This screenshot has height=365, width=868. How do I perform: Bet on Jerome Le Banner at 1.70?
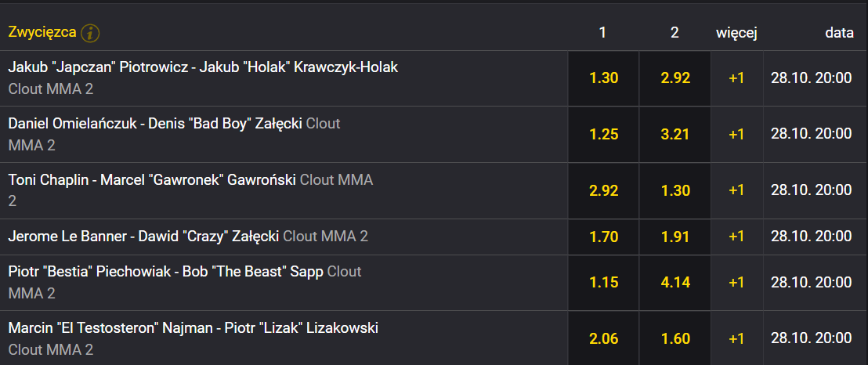[603, 237]
